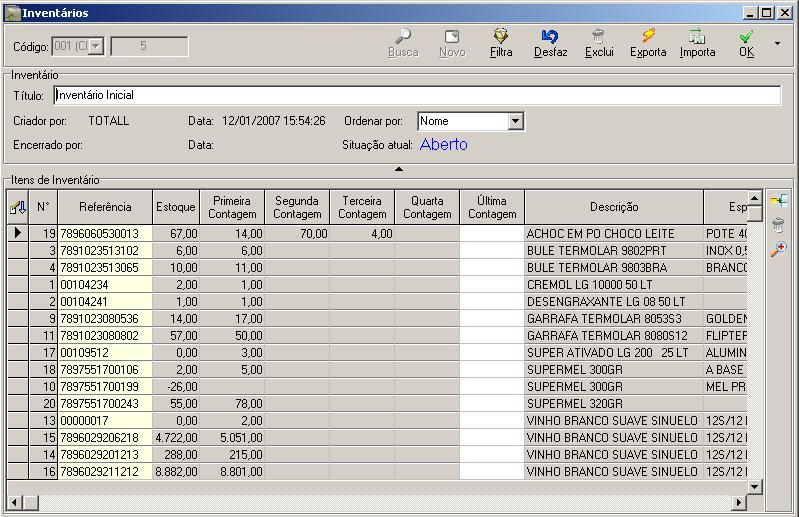The width and height of the screenshot is (799, 517).
Task: Click the Descrição column header
Action: point(613,207)
